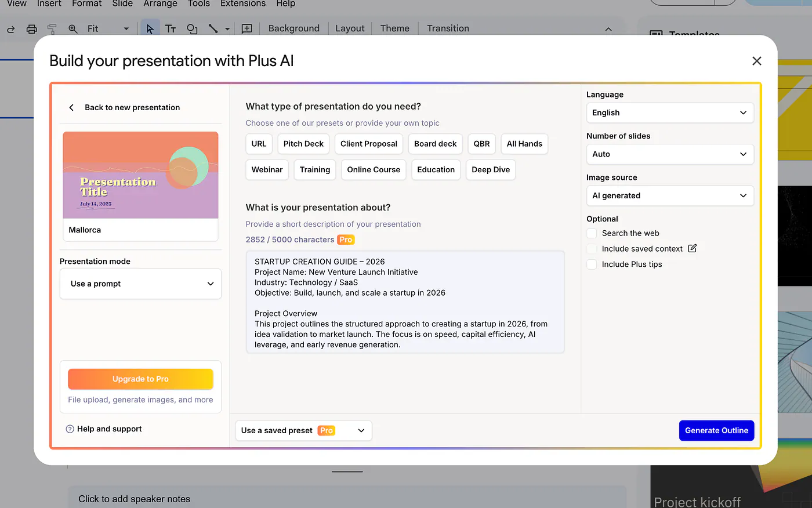
Task: Open the Image source dropdown
Action: 670,195
